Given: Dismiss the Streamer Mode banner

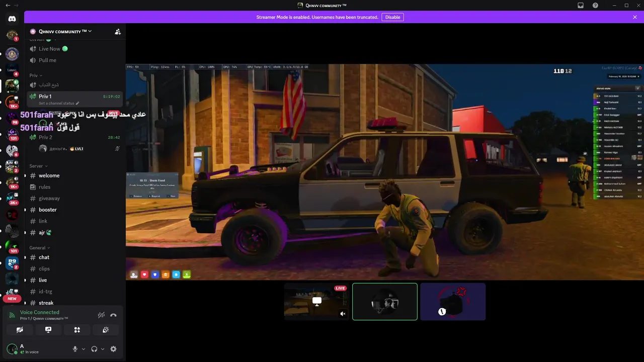Looking at the screenshot, I should (x=635, y=17).
